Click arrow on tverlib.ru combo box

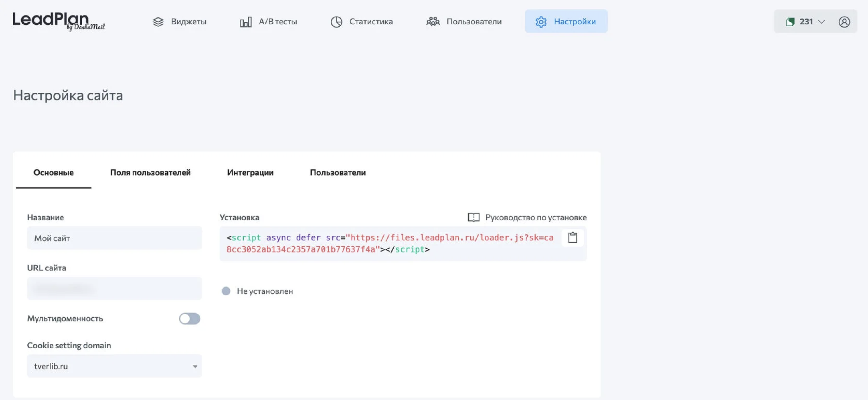pyautogui.click(x=195, y=366)
